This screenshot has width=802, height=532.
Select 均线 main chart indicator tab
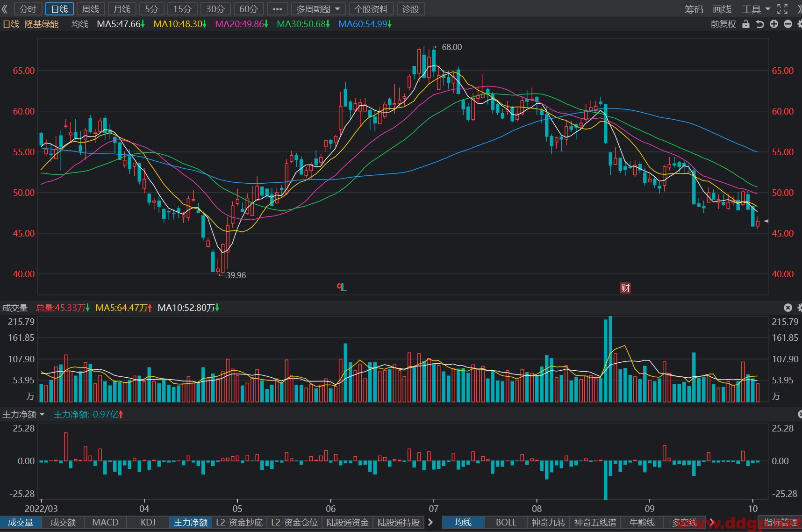point(463,522)
